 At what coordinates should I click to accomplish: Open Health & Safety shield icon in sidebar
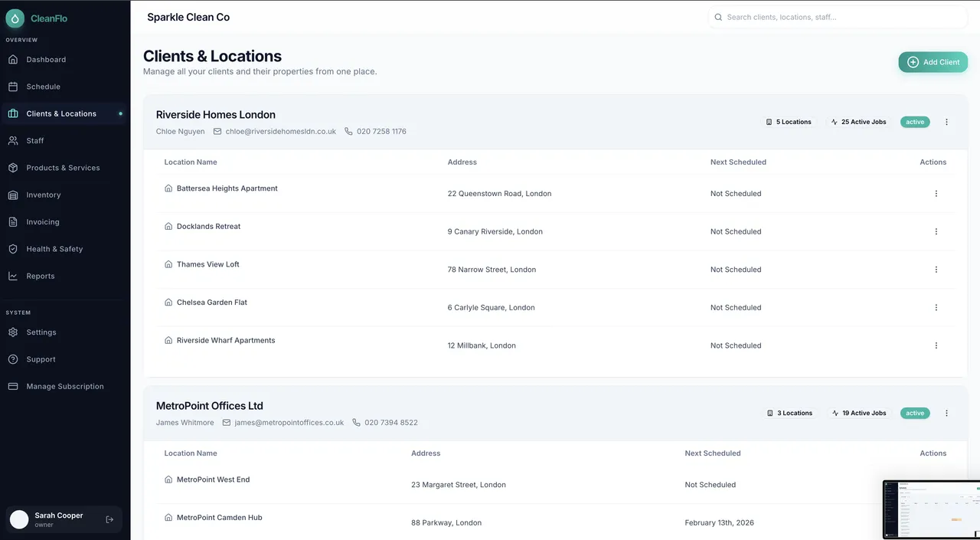pyautogui.click(x=13, y=249)
